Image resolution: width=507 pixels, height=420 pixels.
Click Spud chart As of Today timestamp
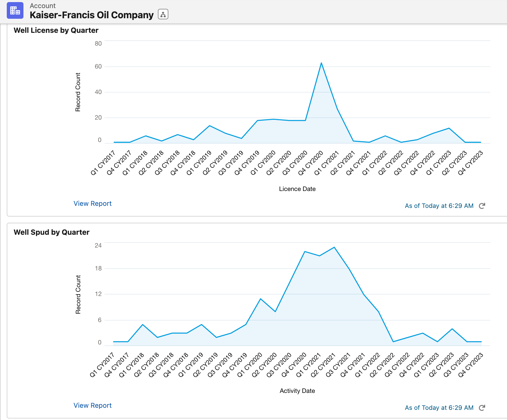click(439, 408)
